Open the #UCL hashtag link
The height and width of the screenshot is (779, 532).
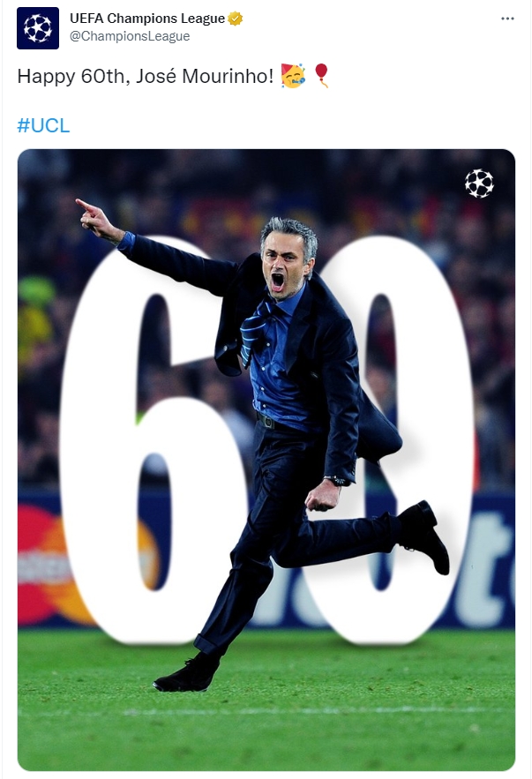[43, 125]
